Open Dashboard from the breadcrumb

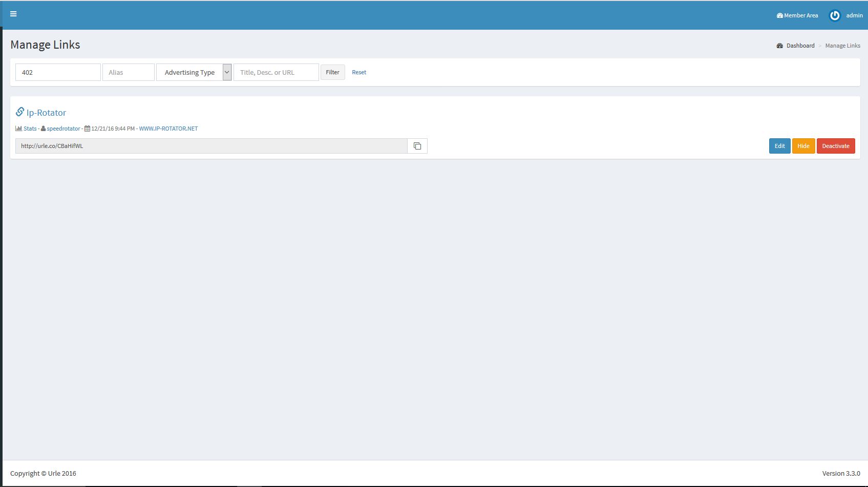(800, 46)
